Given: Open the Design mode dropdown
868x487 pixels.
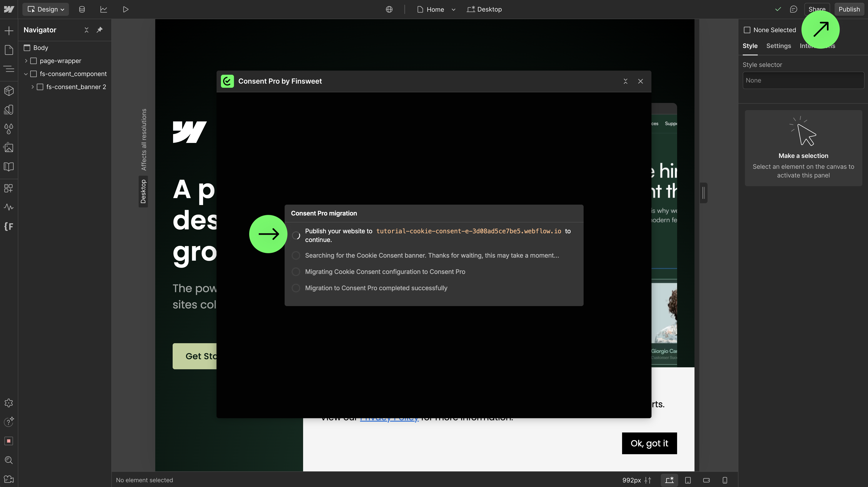Looking at the screenshot, I should click(x=46, y=9).
